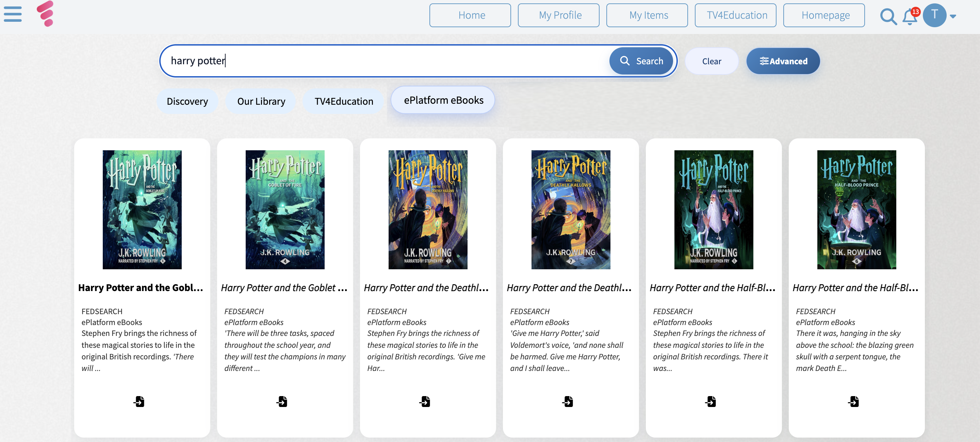Clear the search query
Viewport: 980px width, 442px height.
(x=711, y=61)
